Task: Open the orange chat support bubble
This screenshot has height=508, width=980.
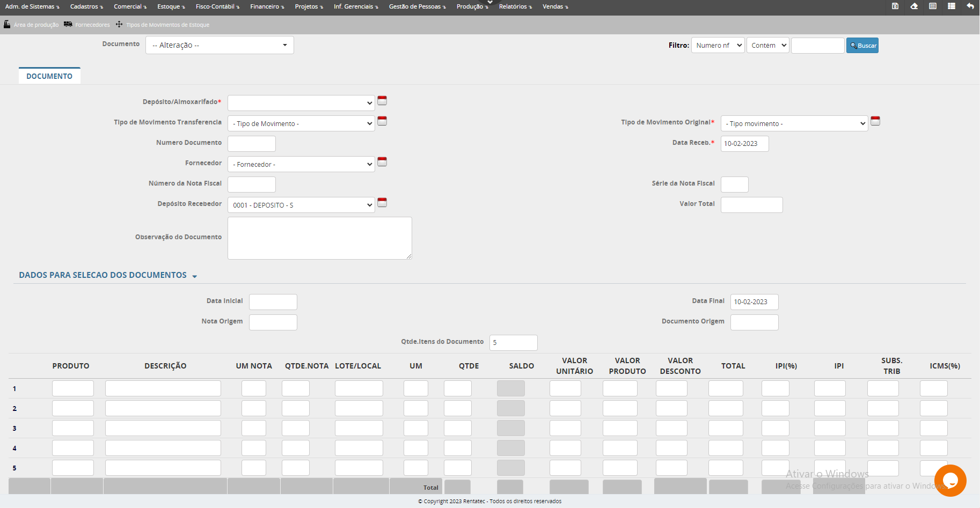Action: tap(950, 480)
